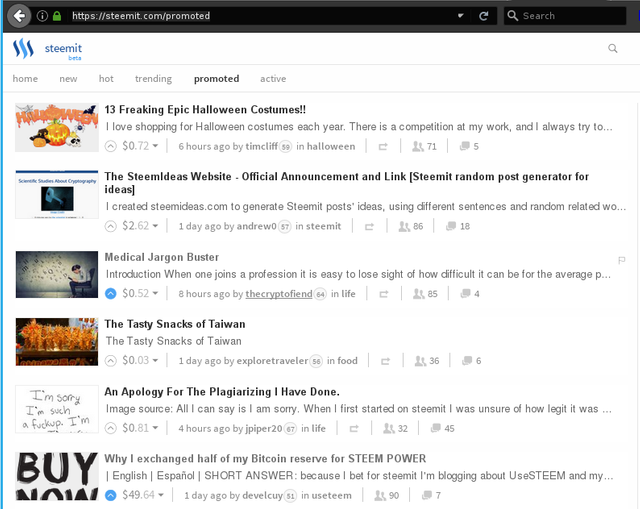Screen dimensions: 640x509
Task: Click the browser Search input field
Action: tap(565, 16)
